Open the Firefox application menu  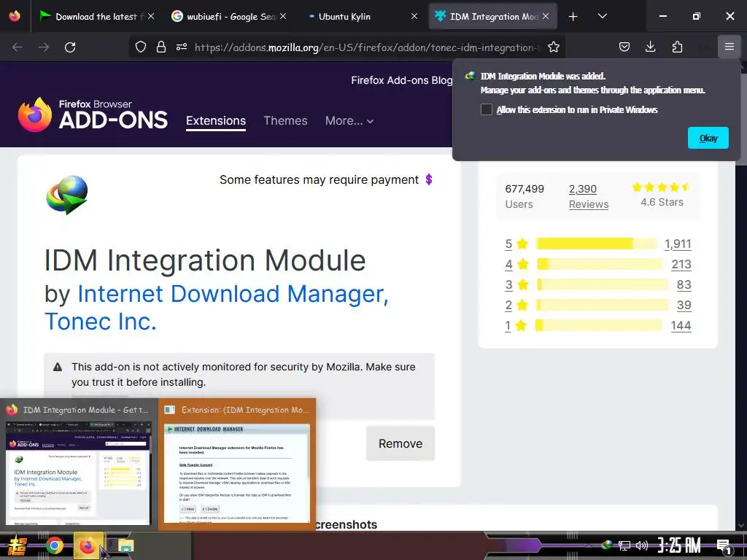pyautogui.click(x=729, y=47)
